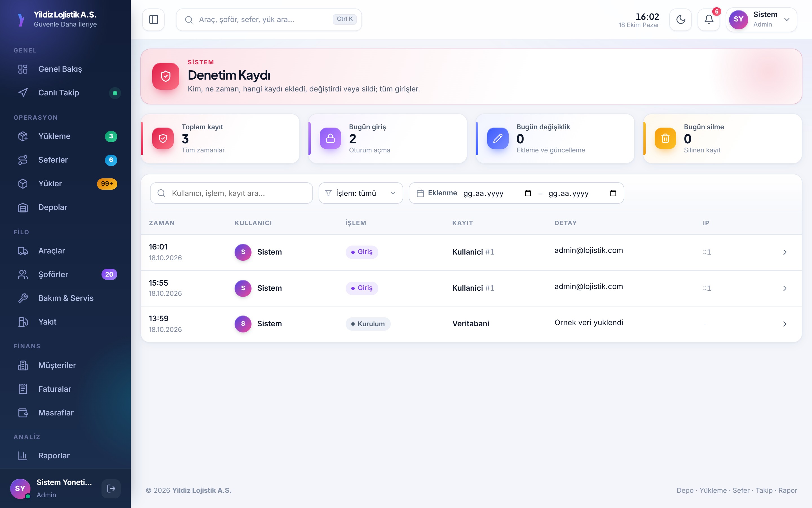The image size is (812, 508).
Task: Open Müşteriler page
Action: point(65,365)
